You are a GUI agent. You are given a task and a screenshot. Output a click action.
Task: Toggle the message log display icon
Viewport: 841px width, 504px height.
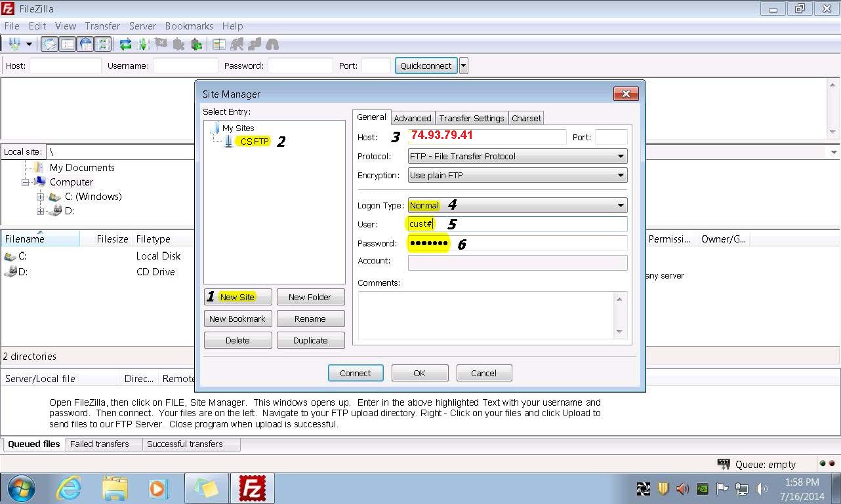coord(49,44)
